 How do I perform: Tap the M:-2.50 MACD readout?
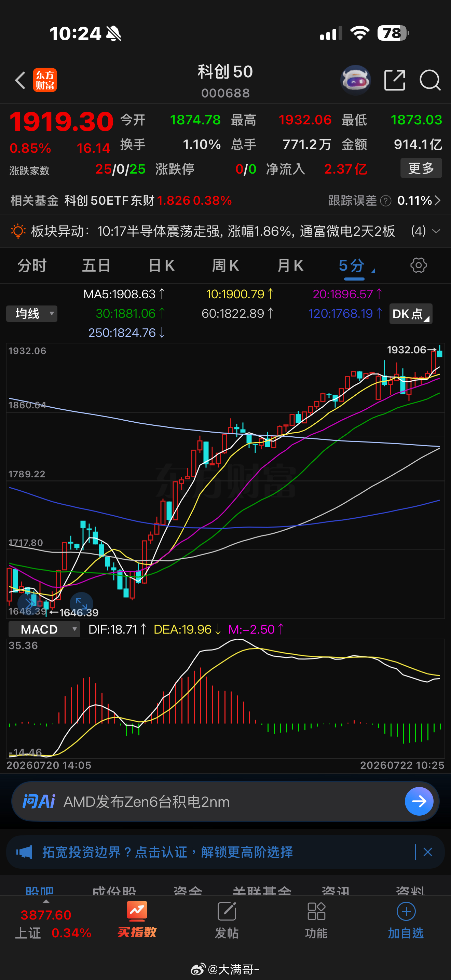click(256, 629)
